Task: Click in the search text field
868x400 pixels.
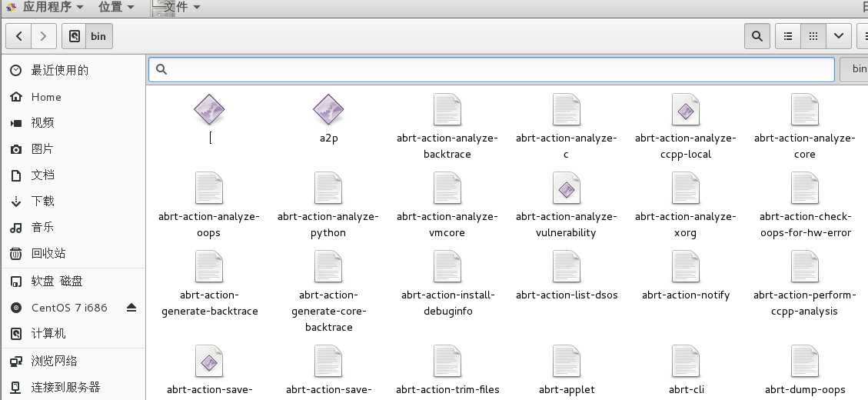Action: 491,69
